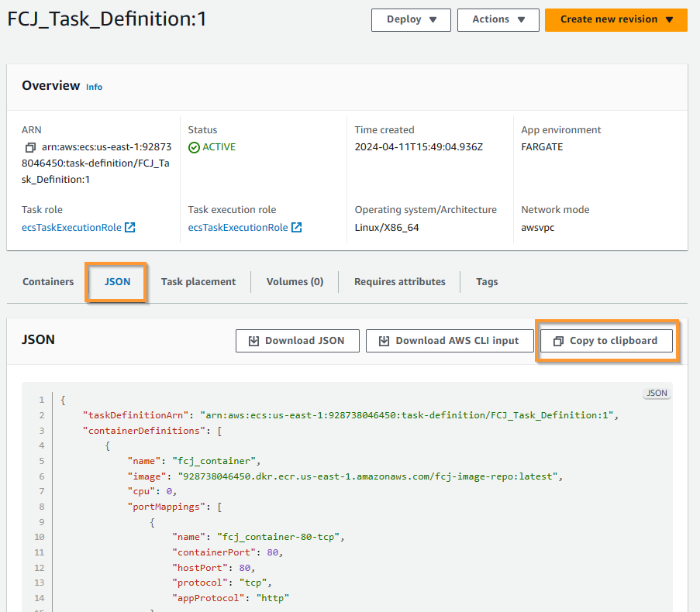Open the Tags tab

(487, 282)
